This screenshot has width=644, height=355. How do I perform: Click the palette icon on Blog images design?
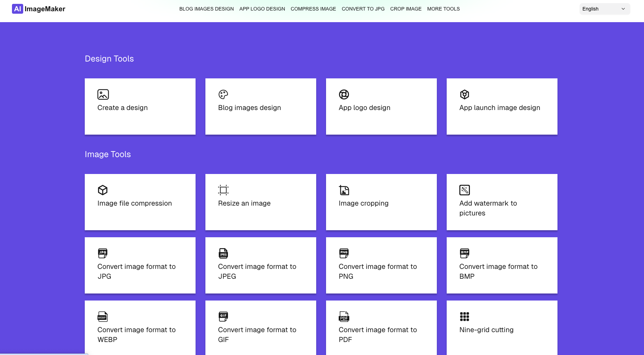coord(223,94)
